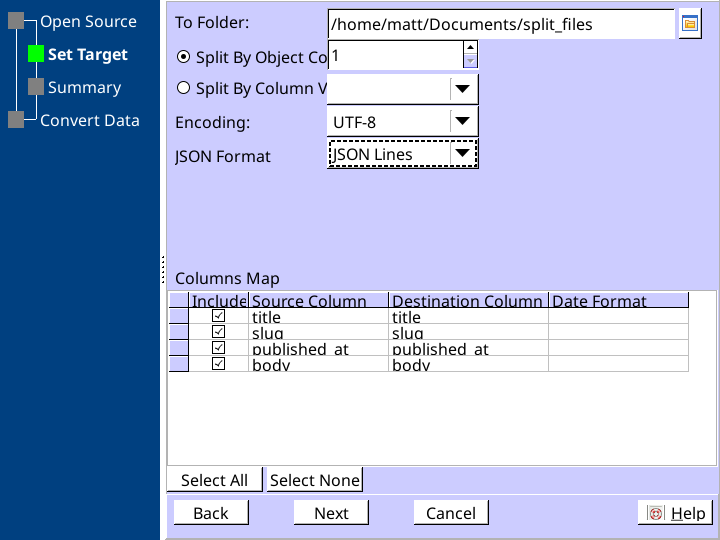Image resolution: width=720 pixels, height=540 pixels.
Task: Select the Set Target wizard step
Action: click(87, 54)
